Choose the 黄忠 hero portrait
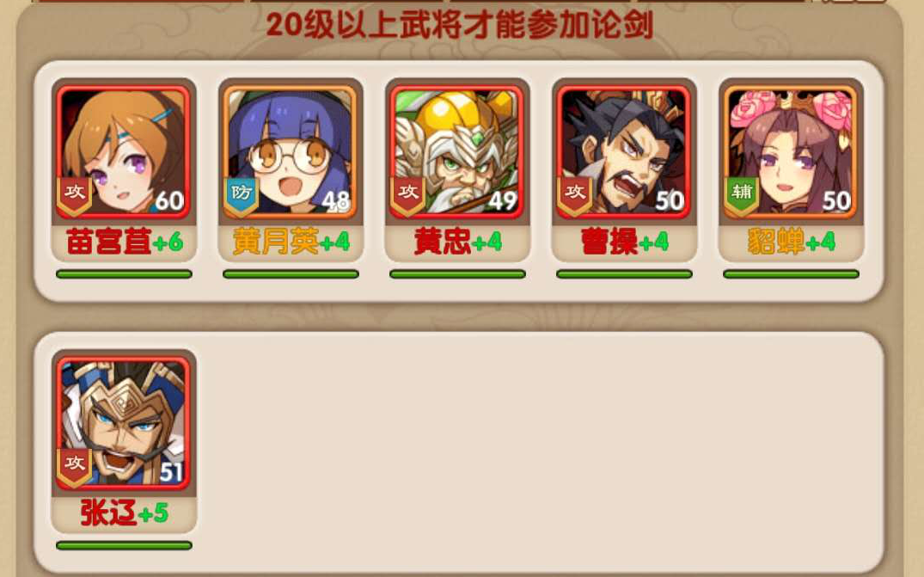 click(x=457, y=151)
